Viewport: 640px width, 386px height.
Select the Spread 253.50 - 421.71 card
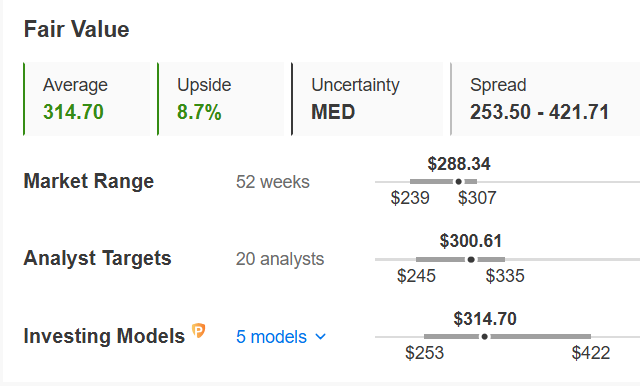click(x=545, y=99)
